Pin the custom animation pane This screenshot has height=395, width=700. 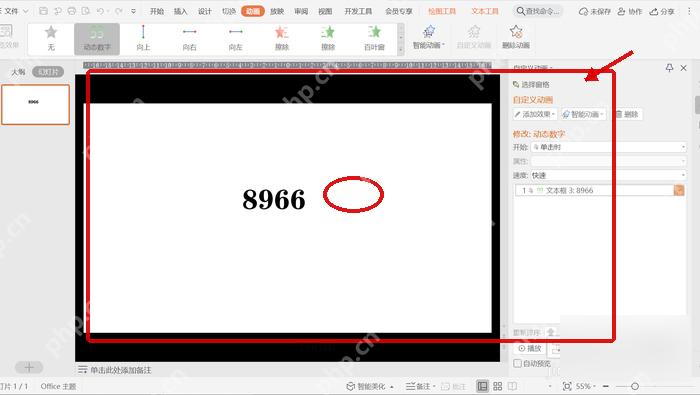(x=669, y=68)
